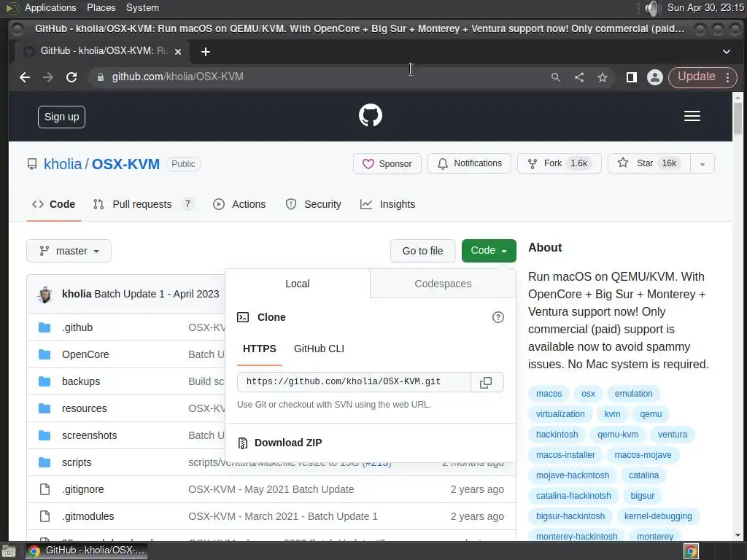Click Download ZIP
The image size is (747, 560).
pos(287,443)
